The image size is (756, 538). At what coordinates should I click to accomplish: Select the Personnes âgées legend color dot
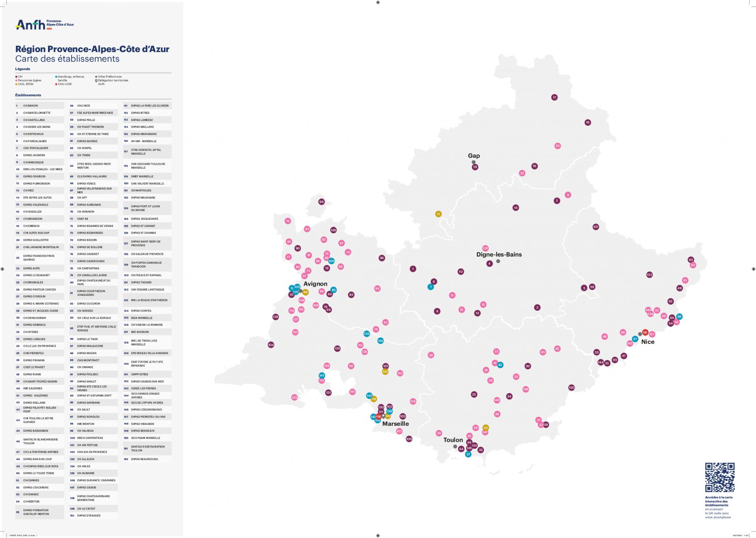[17, 80]
